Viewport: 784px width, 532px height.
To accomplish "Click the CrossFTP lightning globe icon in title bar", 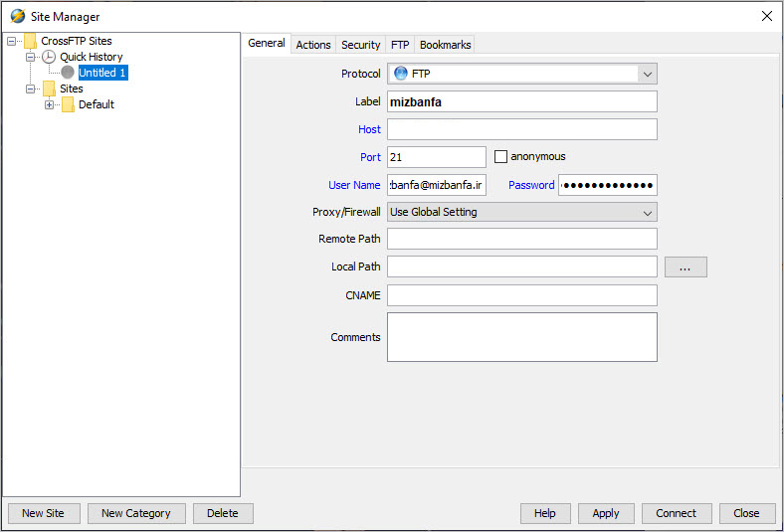I will click(x=18, y=16).
